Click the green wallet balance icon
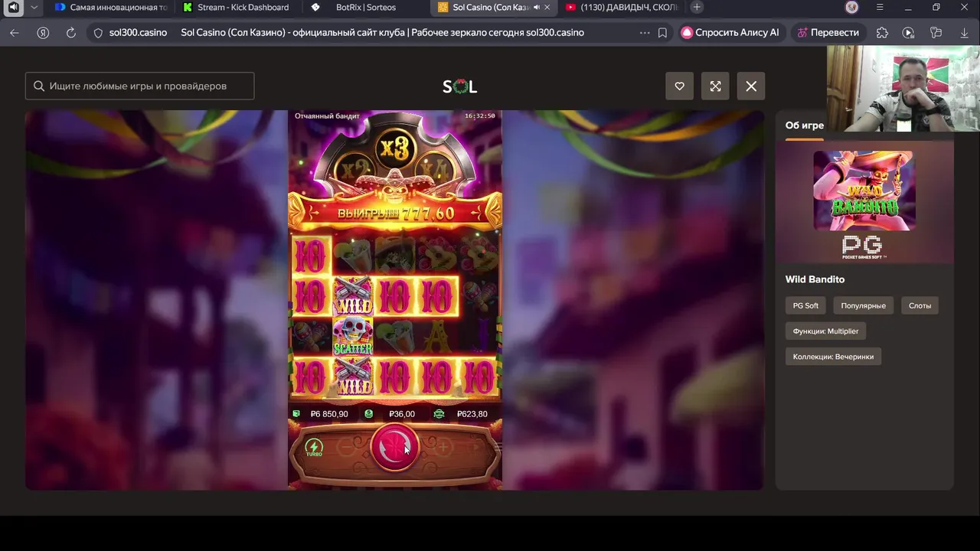Viewport: 980px width, 551px height. [296, 414]
